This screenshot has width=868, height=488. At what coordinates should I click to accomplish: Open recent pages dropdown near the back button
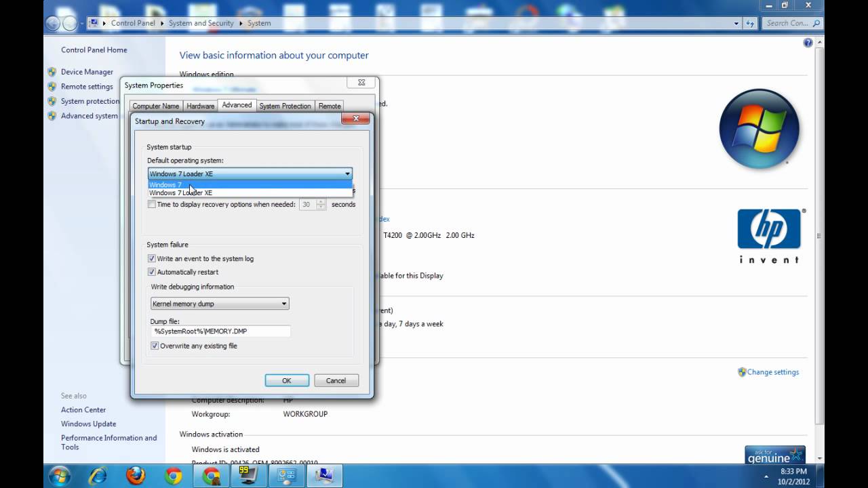pyautogui.click(x=83, y=23)
